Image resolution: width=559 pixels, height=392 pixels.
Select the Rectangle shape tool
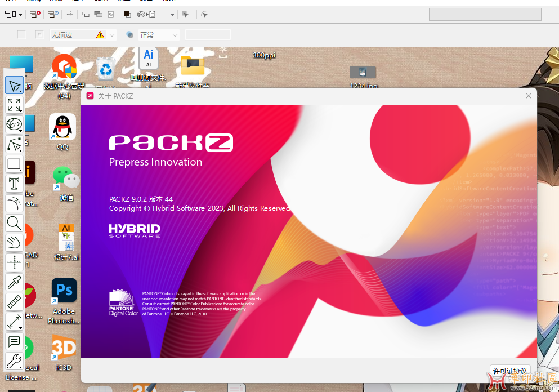(x=14, y=164)
